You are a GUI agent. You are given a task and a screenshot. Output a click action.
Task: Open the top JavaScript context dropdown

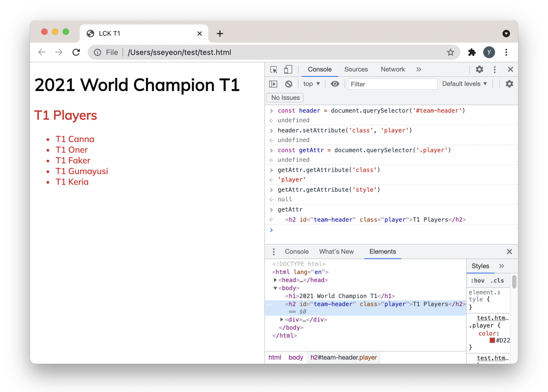(312, 84)
